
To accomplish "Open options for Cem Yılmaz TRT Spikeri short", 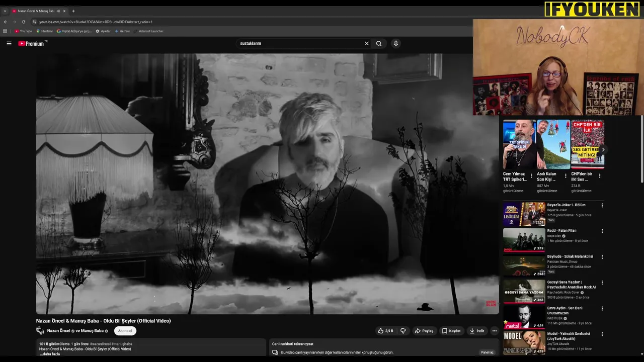I will [531, 176].
